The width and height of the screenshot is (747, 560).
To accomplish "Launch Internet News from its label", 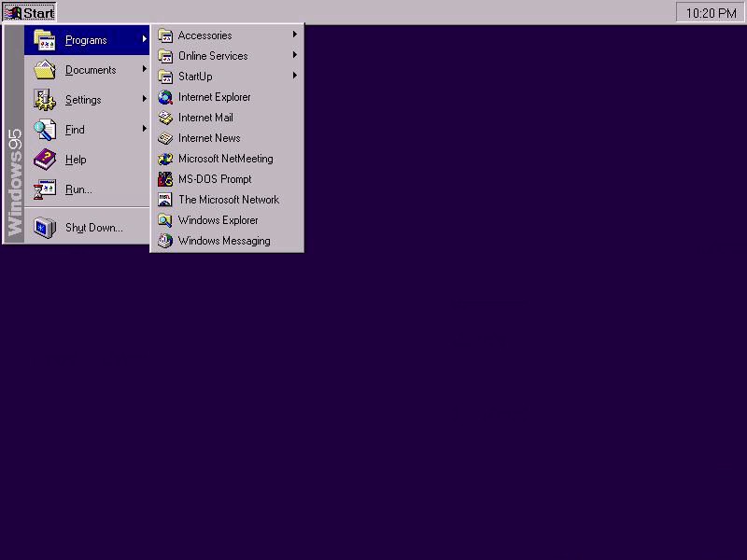I will pos(209,138).
